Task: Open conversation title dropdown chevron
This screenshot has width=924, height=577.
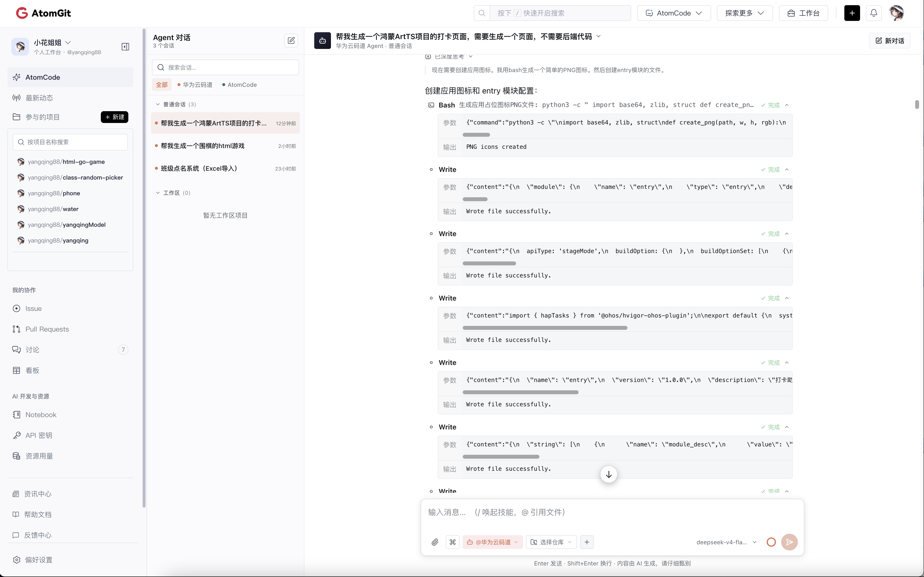Action: click(x=598, y=36)
